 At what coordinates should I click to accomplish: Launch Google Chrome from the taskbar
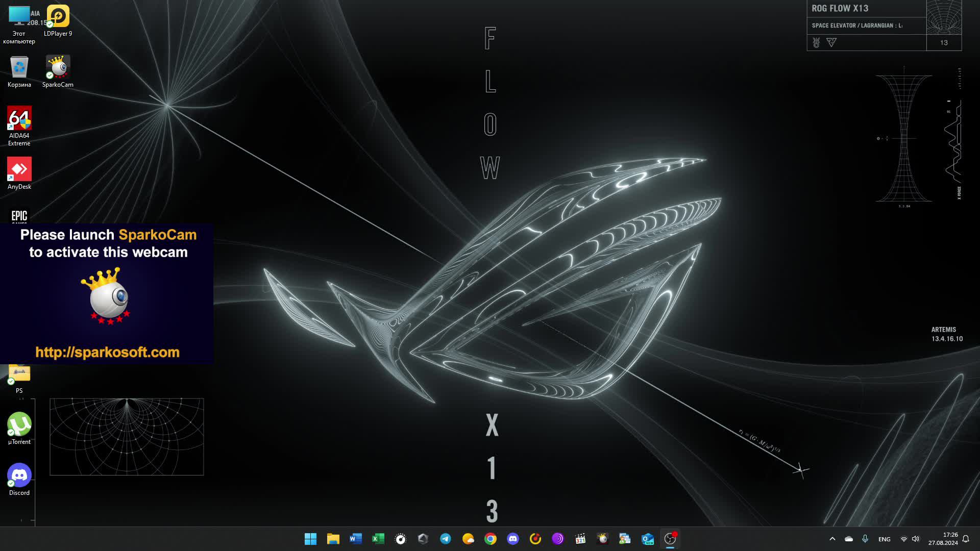490,539
